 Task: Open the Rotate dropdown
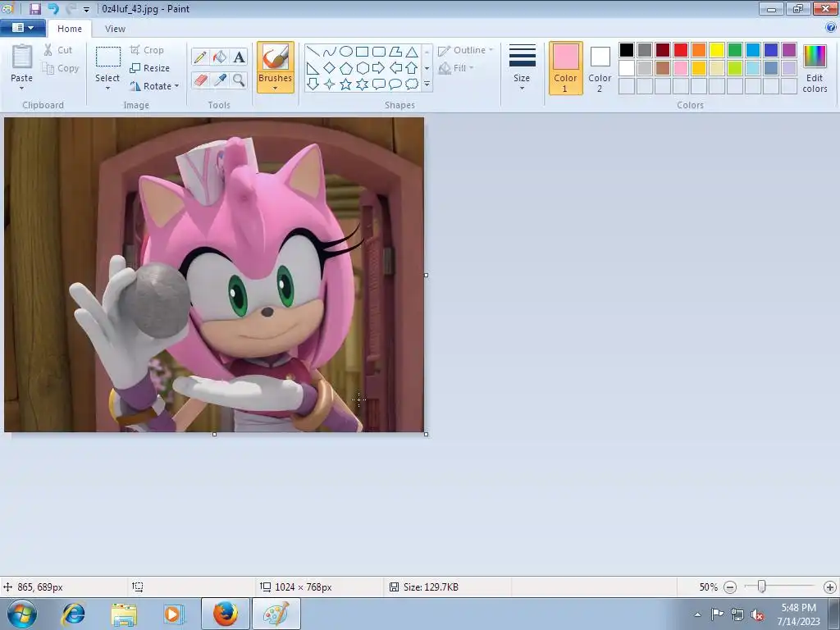point(154,85)
